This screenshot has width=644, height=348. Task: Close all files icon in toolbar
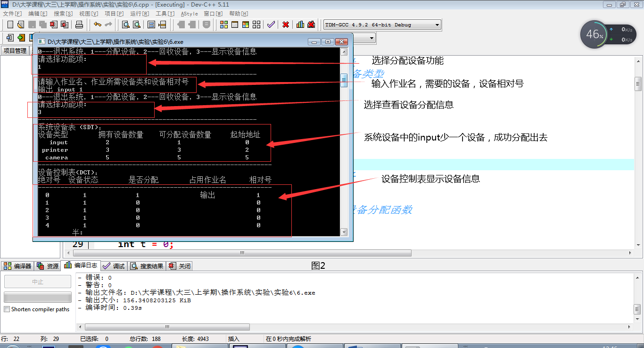click(x=64, y=25)
